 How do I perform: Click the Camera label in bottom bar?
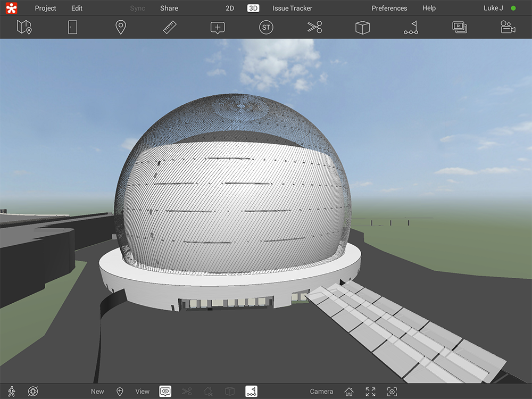click(x=321, y=391)
